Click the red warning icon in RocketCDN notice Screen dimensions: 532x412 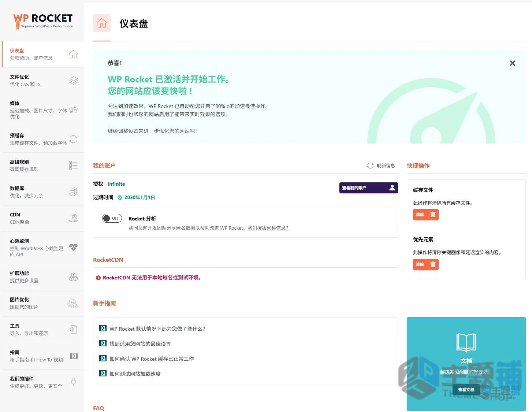(x=98, y=278)
